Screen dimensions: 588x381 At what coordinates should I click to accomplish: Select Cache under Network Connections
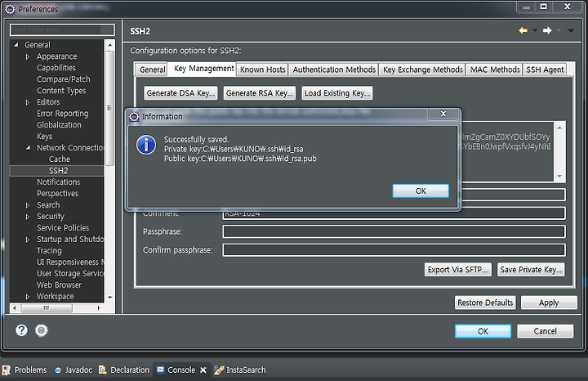pyautogui.click(x=60, y=159)
